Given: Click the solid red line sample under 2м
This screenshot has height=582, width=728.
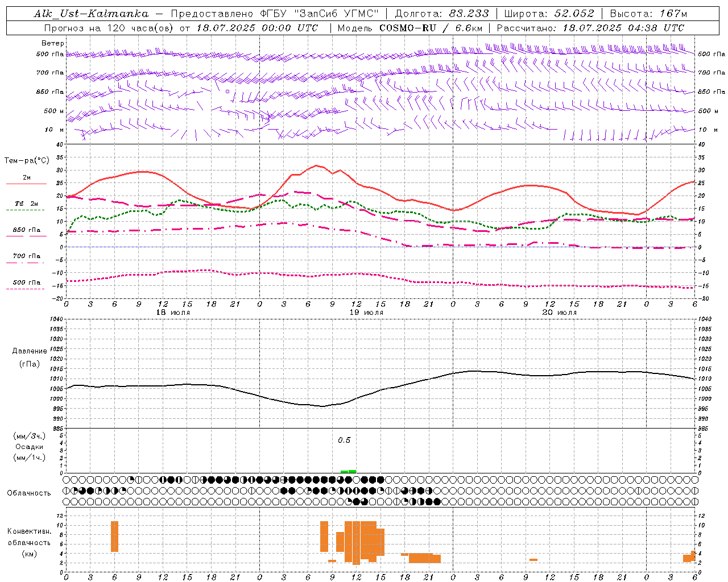Looking at the screenshot, I should click(x=26, y=184).
